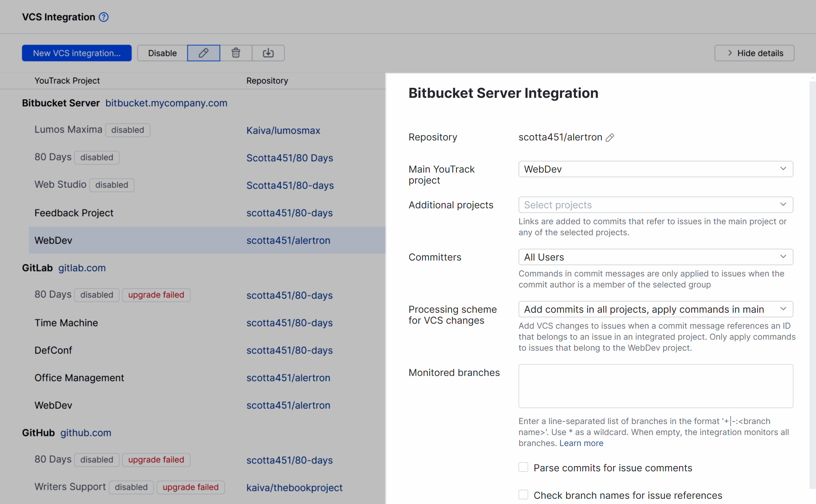
Task: Open Learn more about monitored branches
Action: click(581, 443)
